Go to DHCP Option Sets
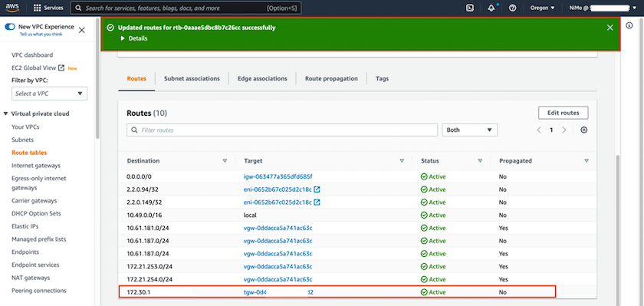Viewport: 644px width, 306px height. [36, 213]
